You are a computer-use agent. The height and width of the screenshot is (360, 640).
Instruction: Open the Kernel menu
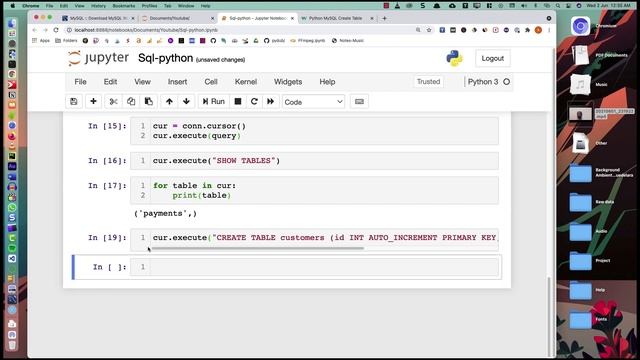[246, 82]
